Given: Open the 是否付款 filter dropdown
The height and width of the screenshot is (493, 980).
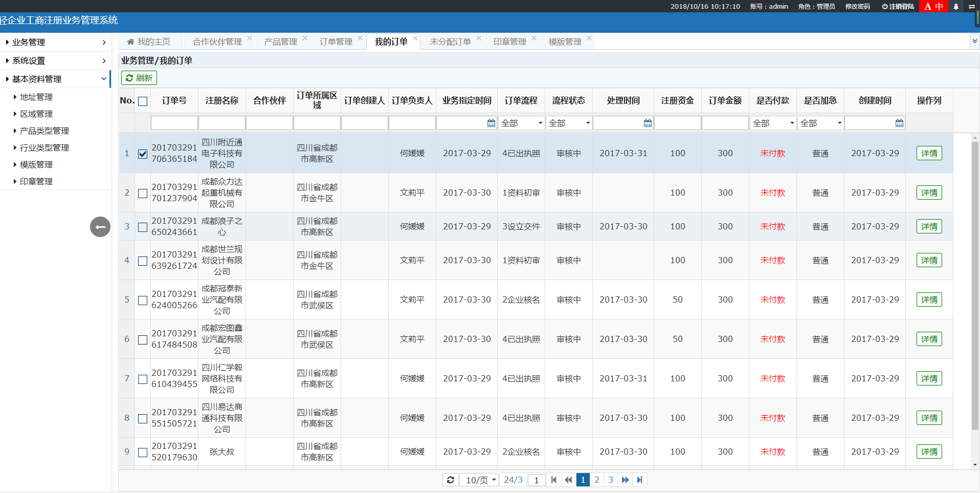Looking at the screenshot, I should coord(773,123).
